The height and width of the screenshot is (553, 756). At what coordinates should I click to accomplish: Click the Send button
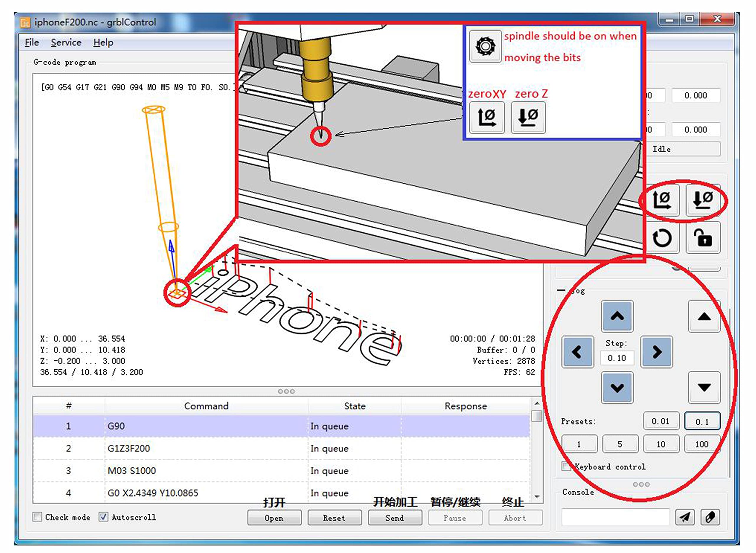395,518
